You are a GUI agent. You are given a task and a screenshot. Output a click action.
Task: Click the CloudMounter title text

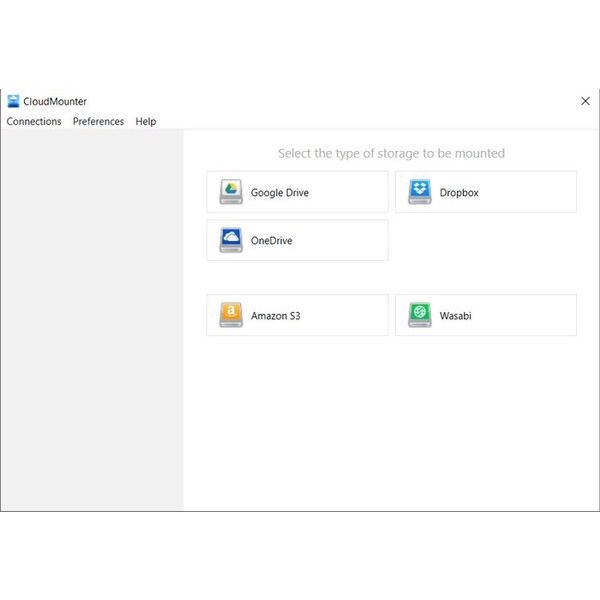pos(55,101)
